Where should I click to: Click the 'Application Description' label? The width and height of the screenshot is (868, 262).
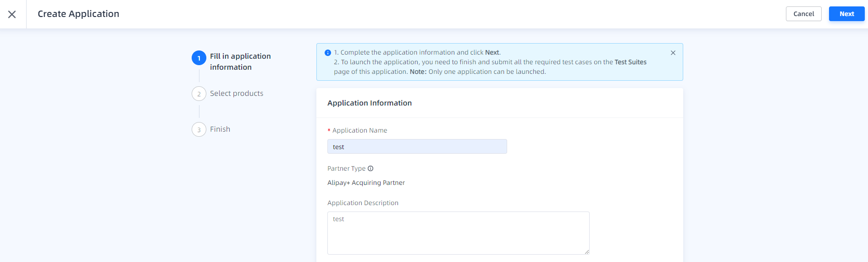[x=363, y=203]
